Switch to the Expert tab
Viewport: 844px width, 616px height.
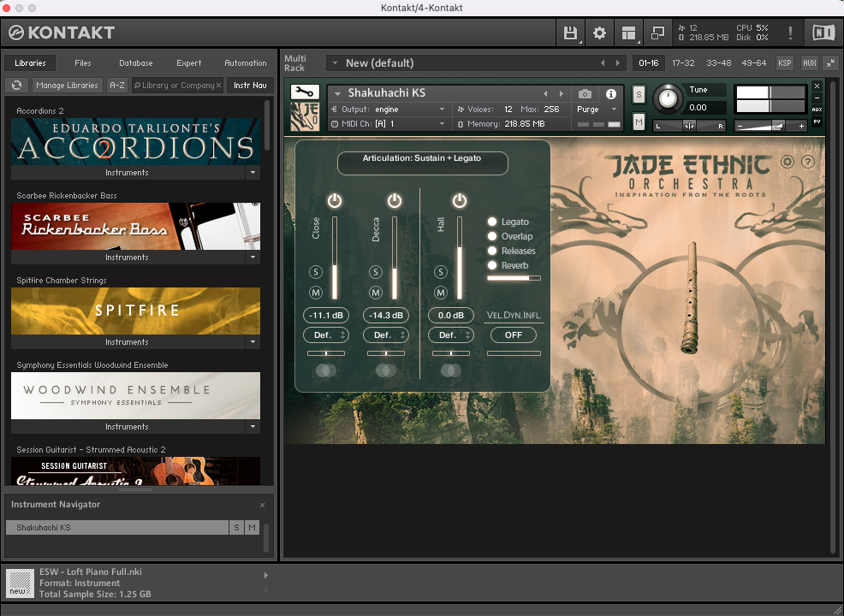[189, 63]
